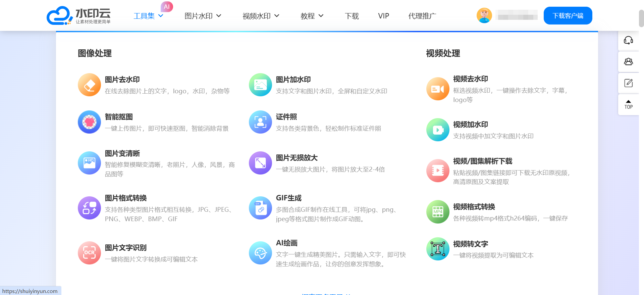Open the 下载 menu item
Viewport: 644px width, 295px height.
coord(352,16)
